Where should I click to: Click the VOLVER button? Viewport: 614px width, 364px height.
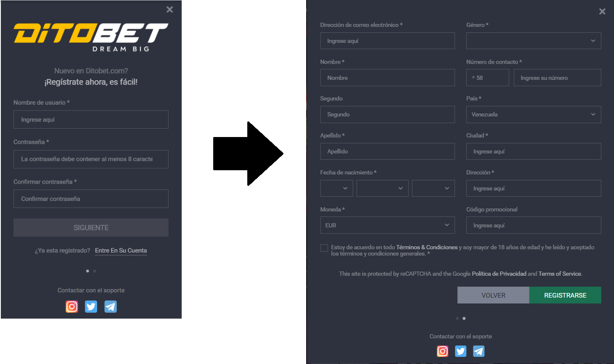click(493, 295)
